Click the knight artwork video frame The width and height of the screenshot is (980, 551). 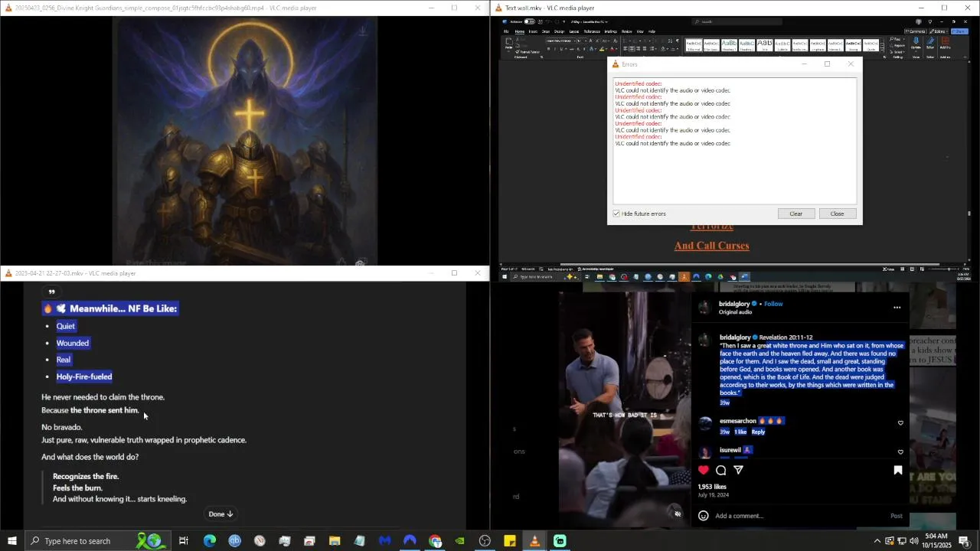pos(245,142)
